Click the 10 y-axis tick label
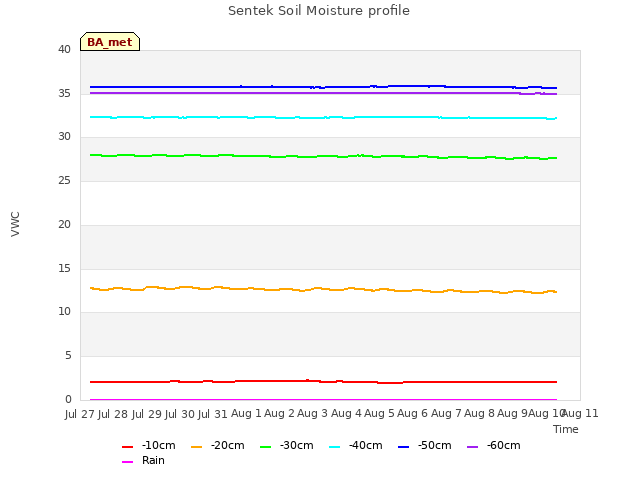The height and width of the screenshot is (480, 640). tap(64, 312)
